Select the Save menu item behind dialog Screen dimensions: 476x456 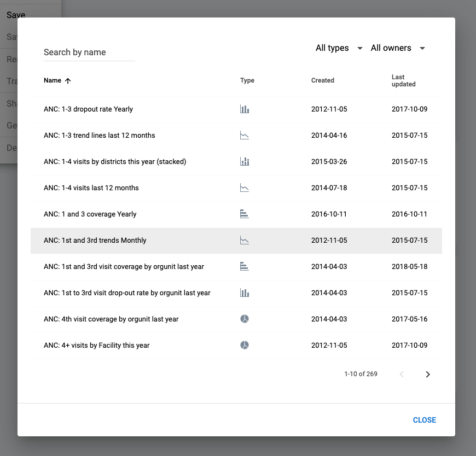click(x=16, y=15)
